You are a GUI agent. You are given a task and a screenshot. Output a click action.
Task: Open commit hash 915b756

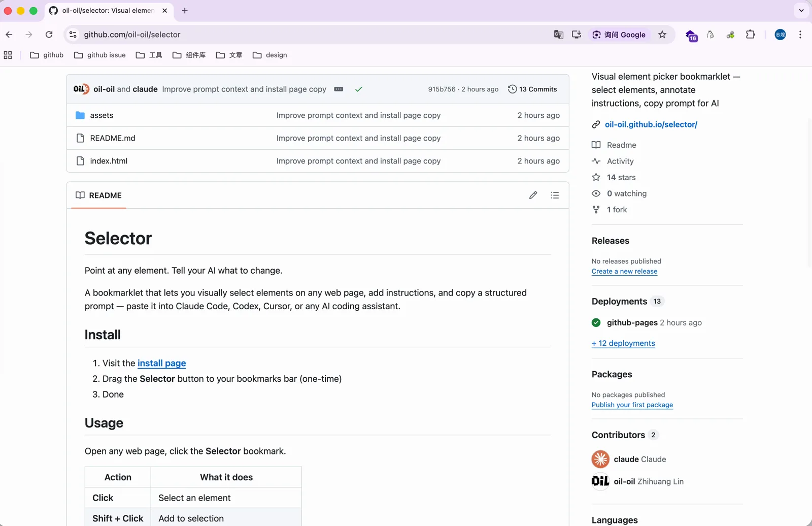pos(442,89)
